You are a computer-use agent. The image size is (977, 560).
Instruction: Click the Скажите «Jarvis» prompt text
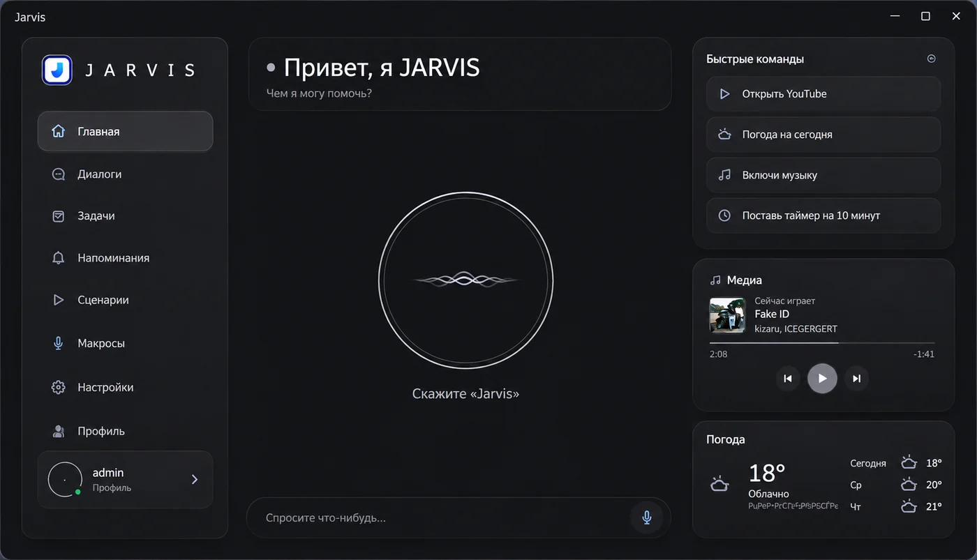click(x=465, y=394)
